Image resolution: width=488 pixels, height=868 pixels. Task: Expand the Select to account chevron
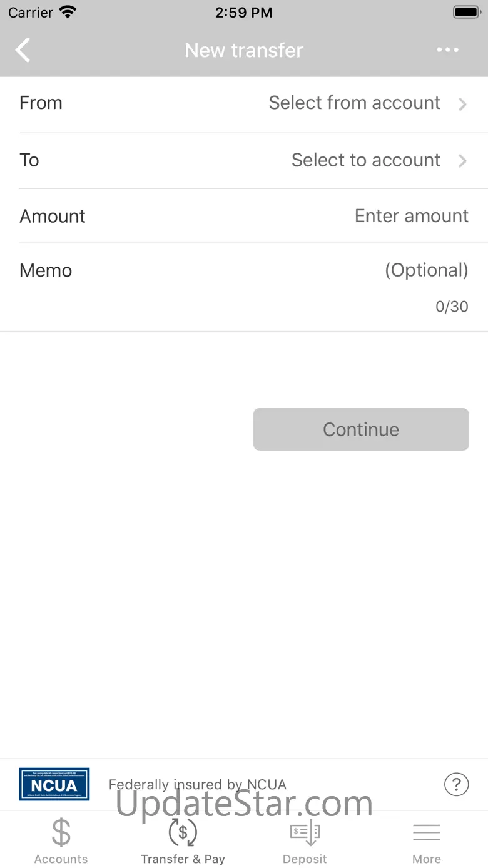pyautogui.click(x=463, y=161)
